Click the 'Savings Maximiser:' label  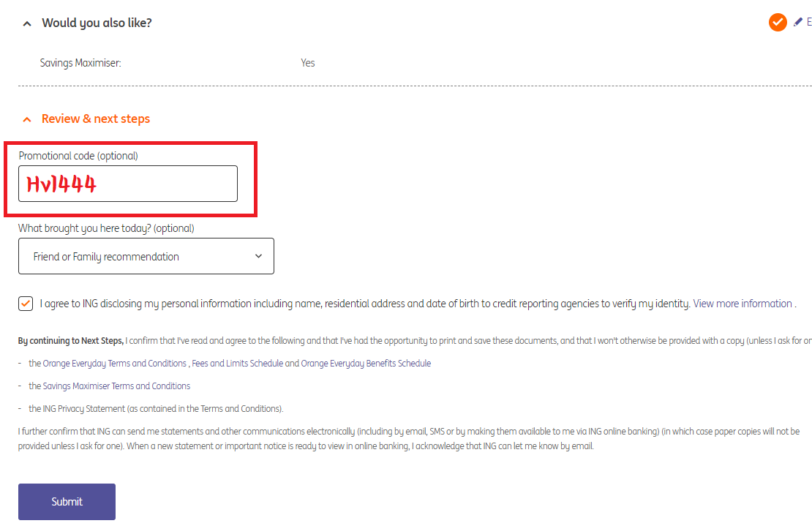80,63
